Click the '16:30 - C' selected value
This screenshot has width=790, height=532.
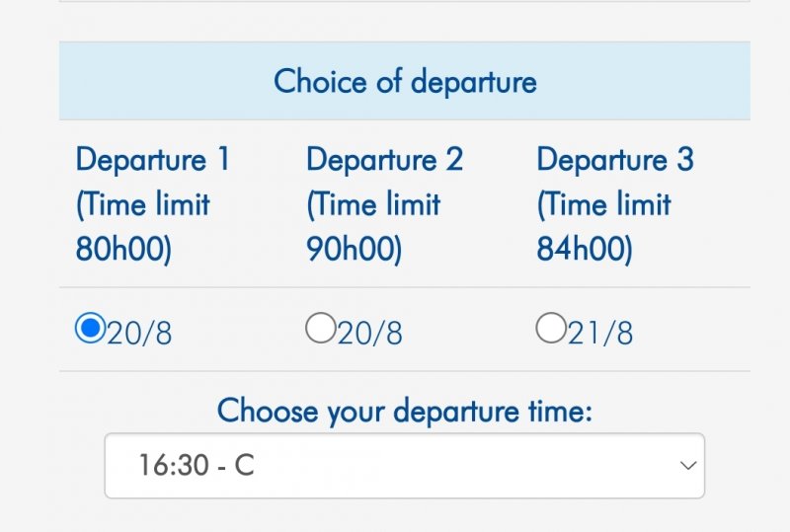tap(197, 466)
